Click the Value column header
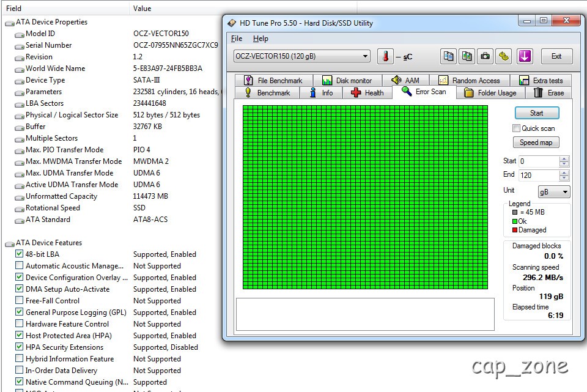Viewport: 587px width, 392px height. [243, 8]
